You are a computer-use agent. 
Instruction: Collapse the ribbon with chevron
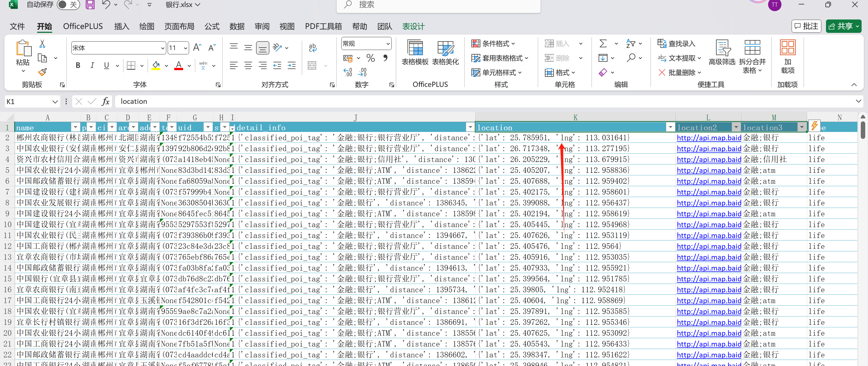[854, 85]
